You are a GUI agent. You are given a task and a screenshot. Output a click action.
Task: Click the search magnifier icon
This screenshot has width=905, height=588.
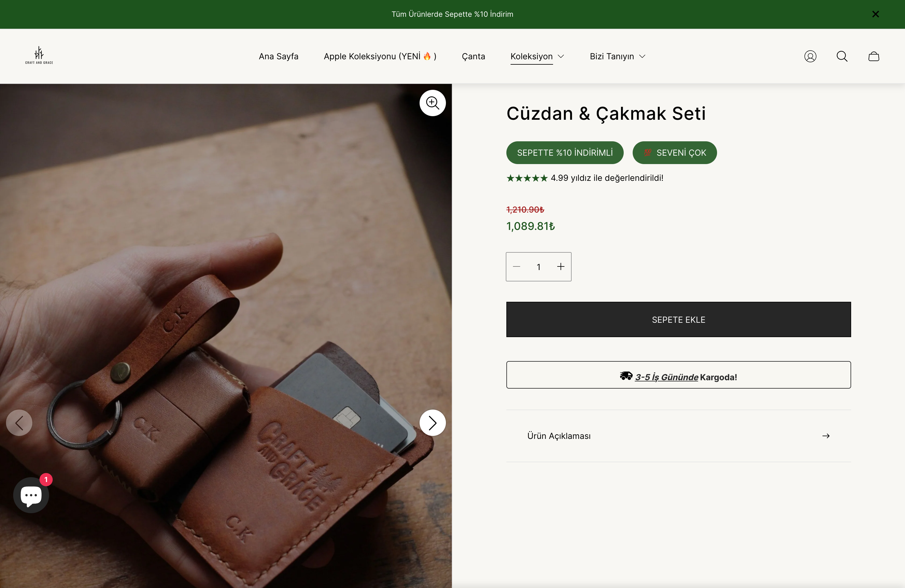[842, 56]
